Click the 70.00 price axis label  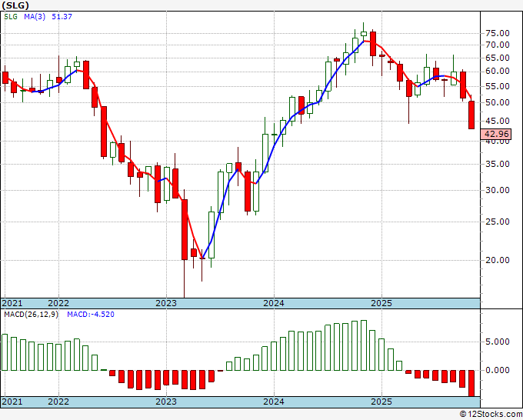(x=498, y=45)
